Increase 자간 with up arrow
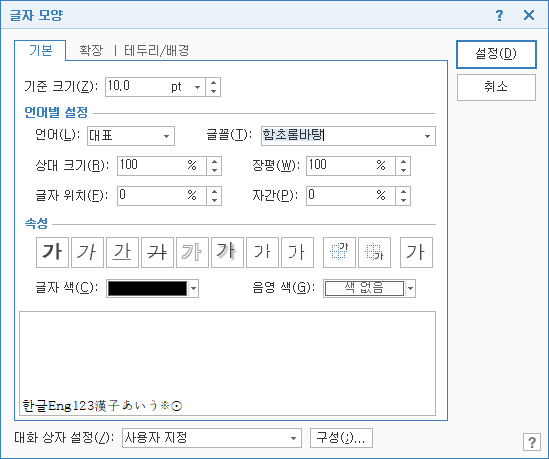Viewport: 549px width, 459px height. click(403, 192)
